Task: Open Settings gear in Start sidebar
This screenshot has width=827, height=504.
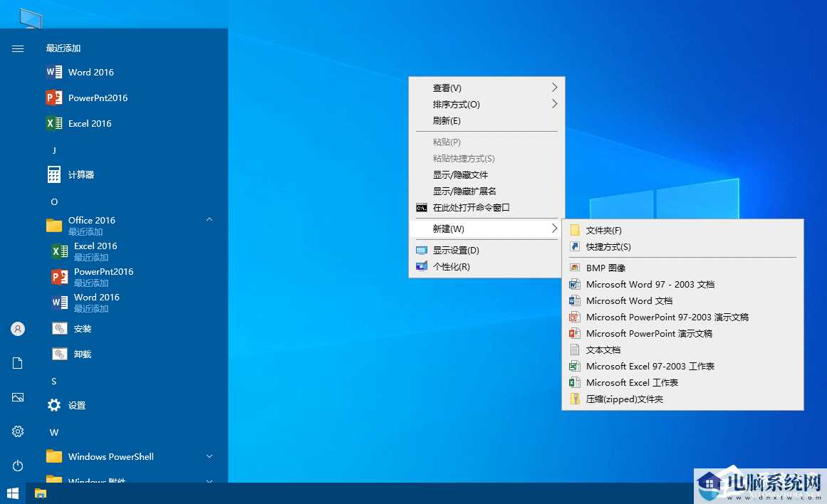Action: click(x=17, y=431)
